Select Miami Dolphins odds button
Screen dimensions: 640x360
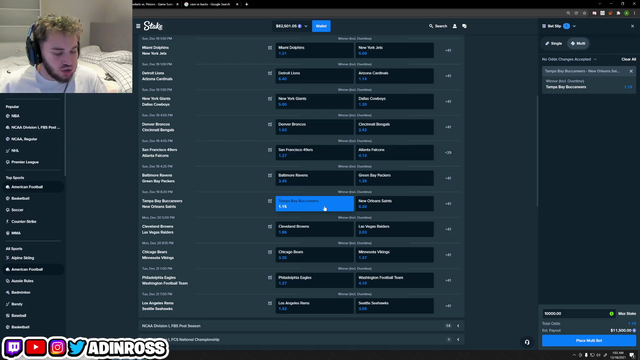[x=315, y=50]
